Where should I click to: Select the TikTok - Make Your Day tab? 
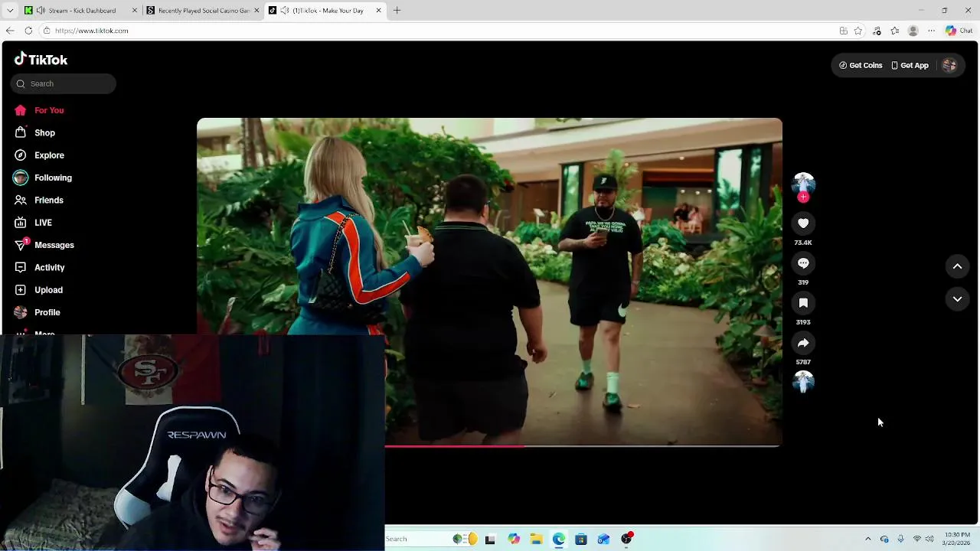point(326,11)
